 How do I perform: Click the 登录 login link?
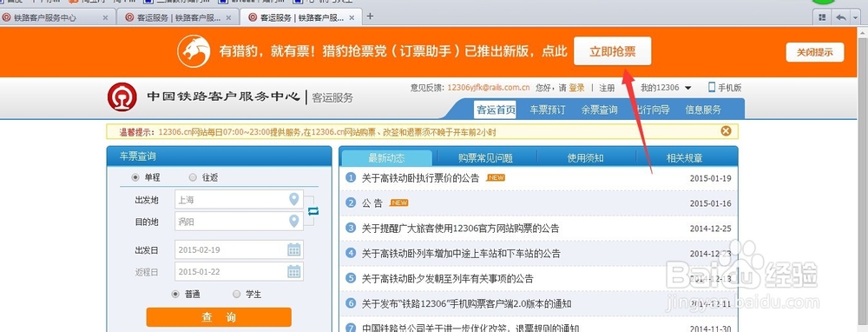577,88
